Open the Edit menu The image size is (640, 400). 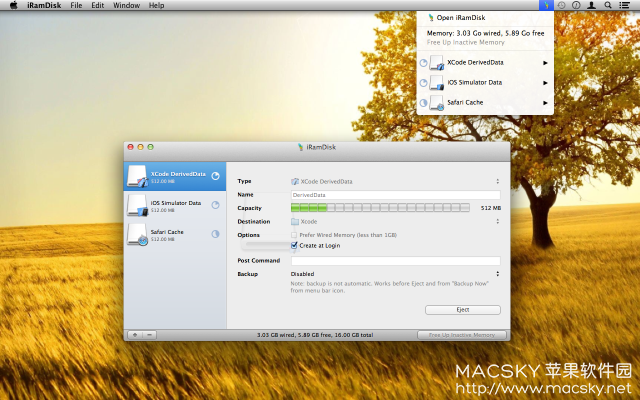click(x=98, y=5)
